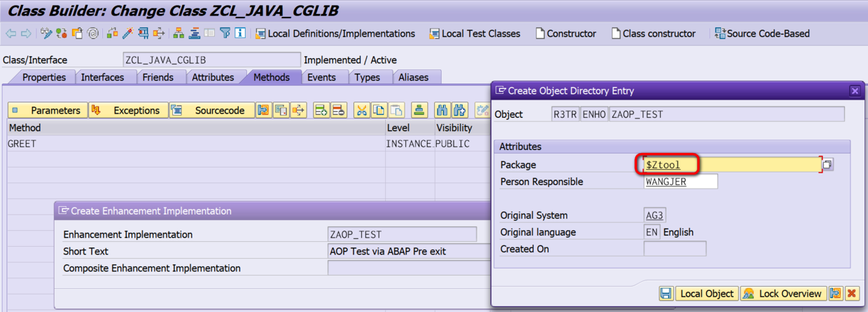The width and height of the screenshot is (868, 312).
Task: Switch to the Attributes tab
Action: [x=213, y=77]
